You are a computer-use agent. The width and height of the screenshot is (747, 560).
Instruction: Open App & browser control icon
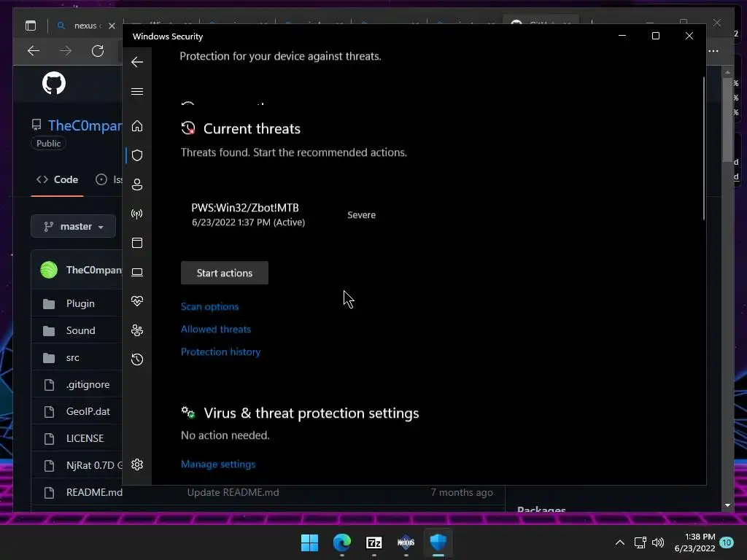coord(137,243)
